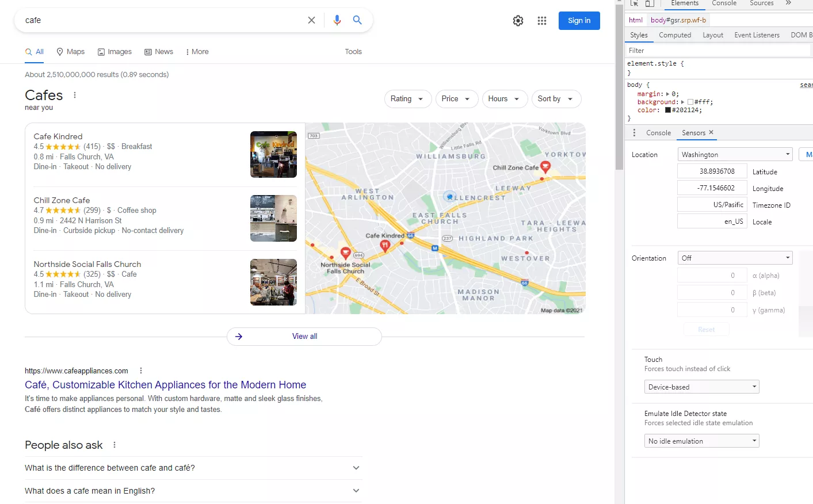
Task: Expand 'What does a cafe mean in English?'
Action: (x=193, y=491)
